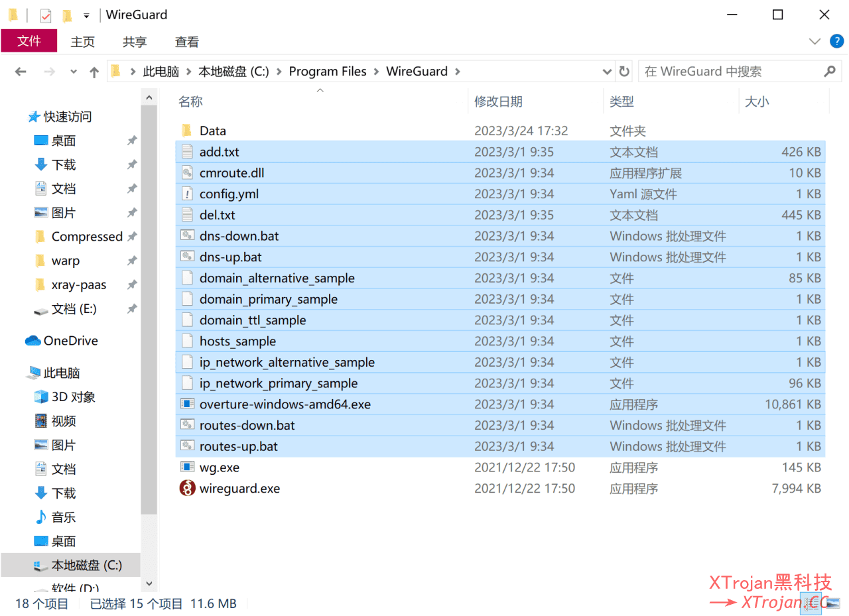Open the 文件 menu tab
The width and height of the screenshot is (849, 616).
click(x=29, y=41)
